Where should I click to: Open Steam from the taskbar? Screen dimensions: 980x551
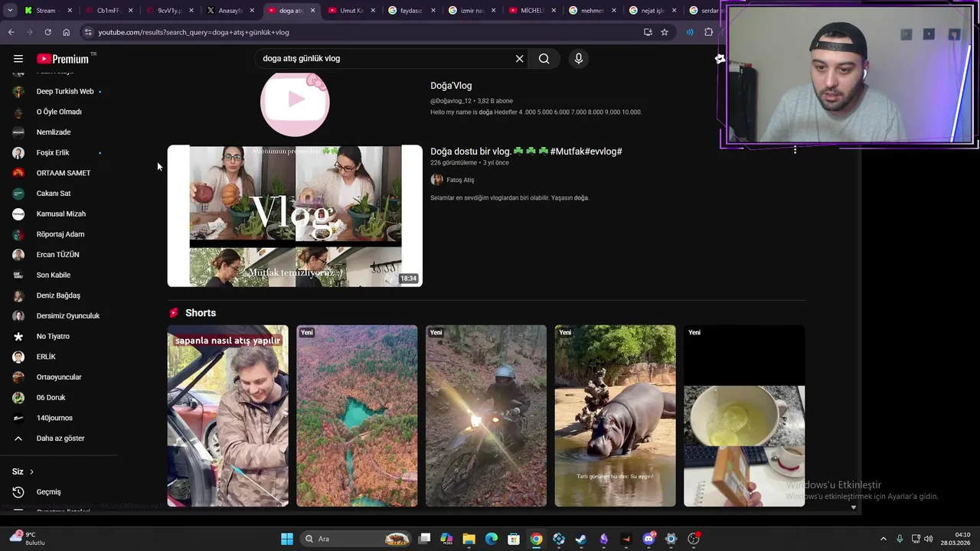581,539
